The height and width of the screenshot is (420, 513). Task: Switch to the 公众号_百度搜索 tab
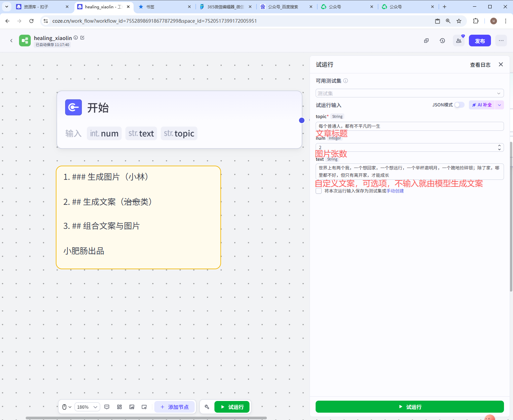[x=287, y=7]
